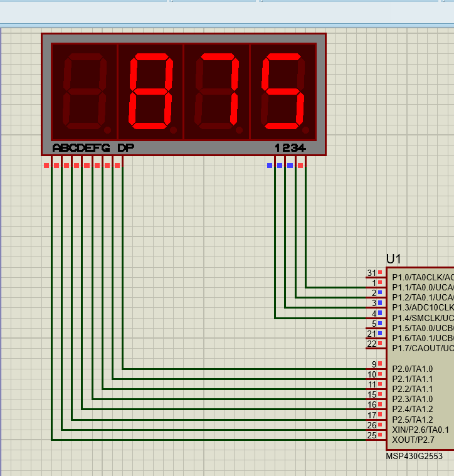Click the MSP430G2553 part name label
Viewport: 454px width, 476px height.
pos(414,456)
